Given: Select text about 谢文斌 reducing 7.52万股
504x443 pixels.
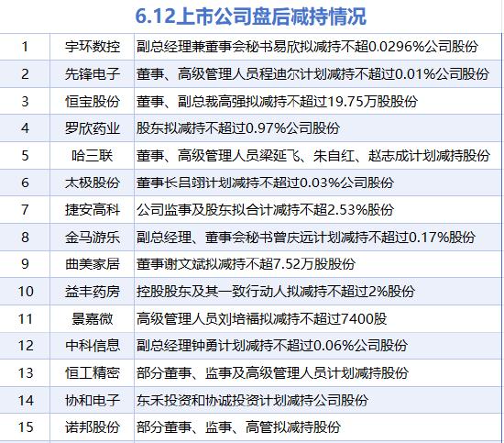Looking at the screenshot, I should coord(246,264).
